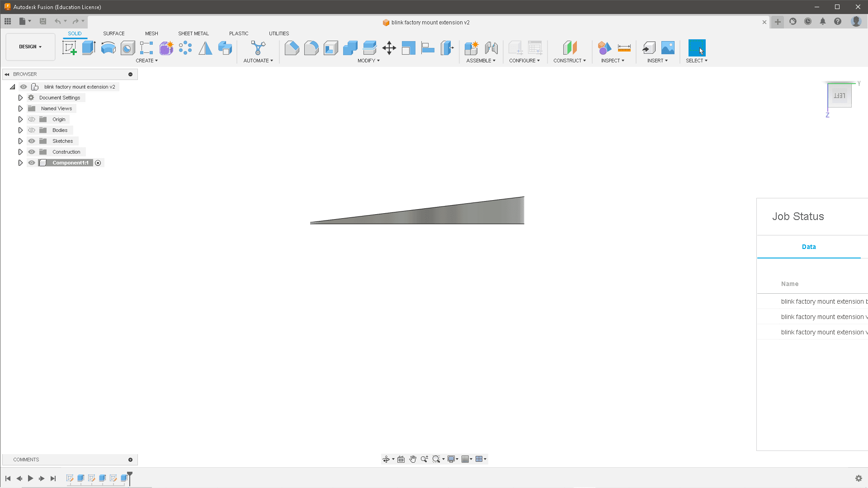Image resolution: width=868 pixels, height=488 pixels.
Task: Switch to the SURFACE tab
Action: tap(113, 33)
